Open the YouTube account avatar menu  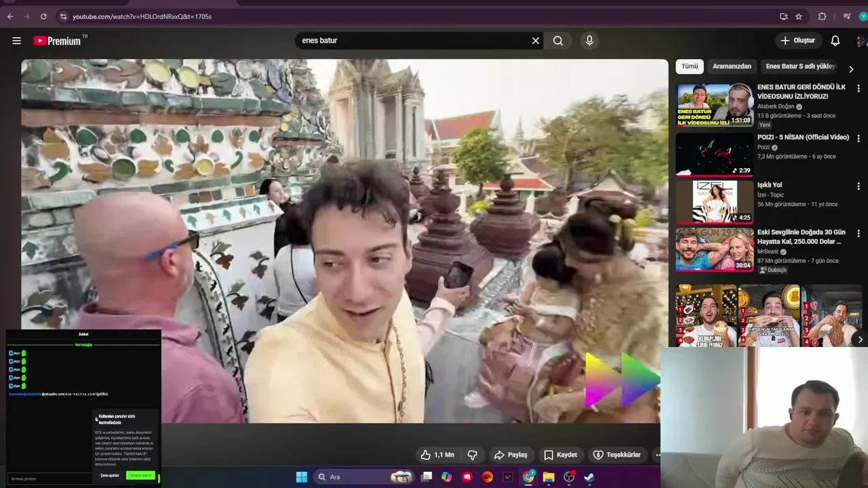click(x=863, y=41)
